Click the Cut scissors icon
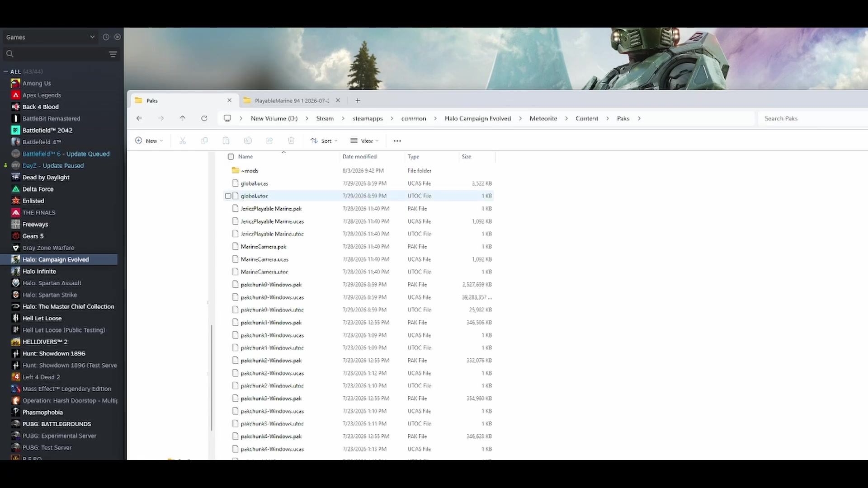868x488 pixels. click(183, 141)
